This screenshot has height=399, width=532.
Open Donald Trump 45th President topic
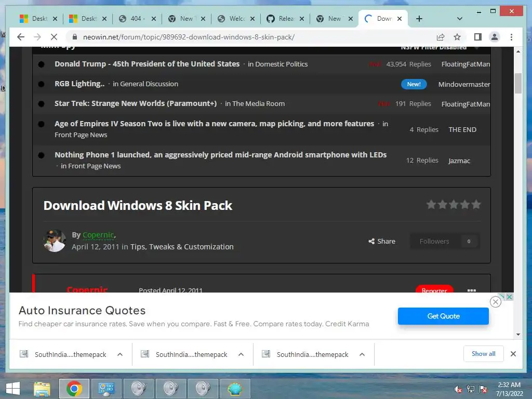coord(147,64)
